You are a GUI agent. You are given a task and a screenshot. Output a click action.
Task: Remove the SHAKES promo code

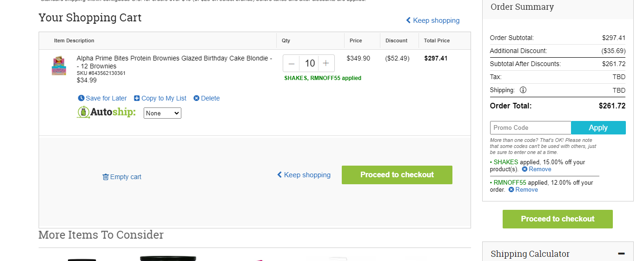(536, 169)
